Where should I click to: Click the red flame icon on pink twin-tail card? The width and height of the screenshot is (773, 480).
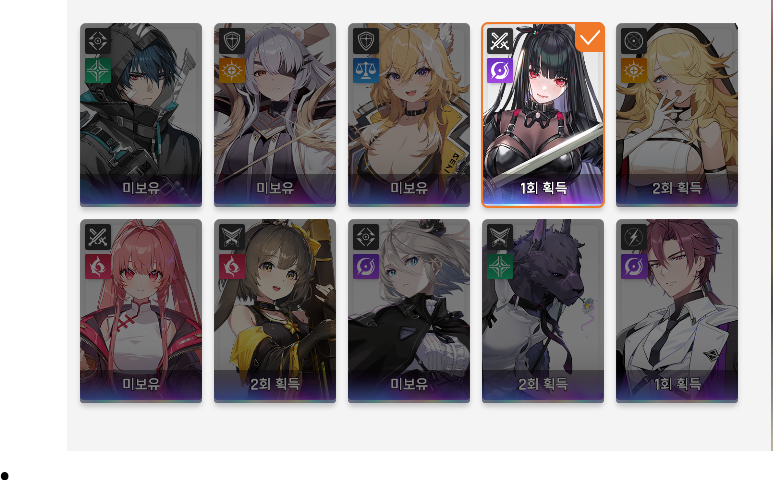pos(98,267)
